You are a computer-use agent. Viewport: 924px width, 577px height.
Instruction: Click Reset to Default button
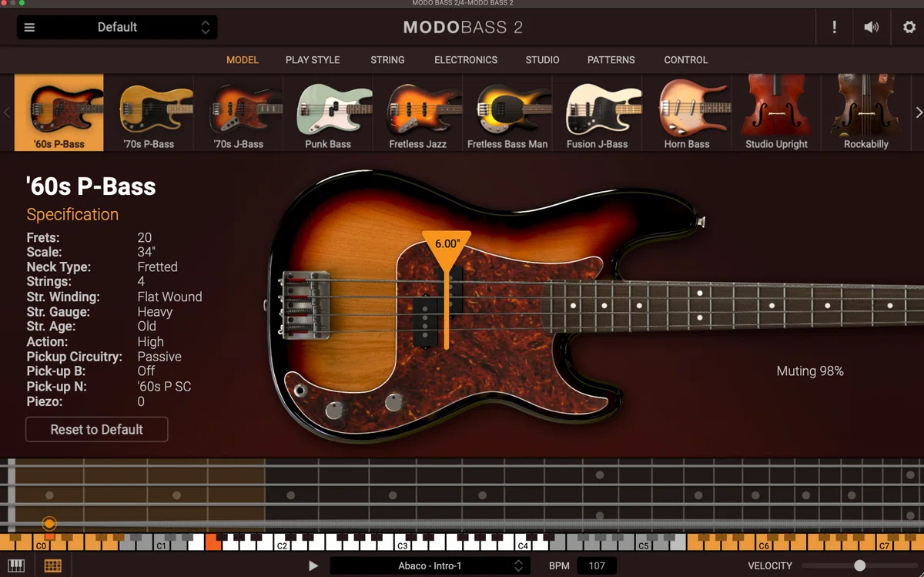click(97, 430)
